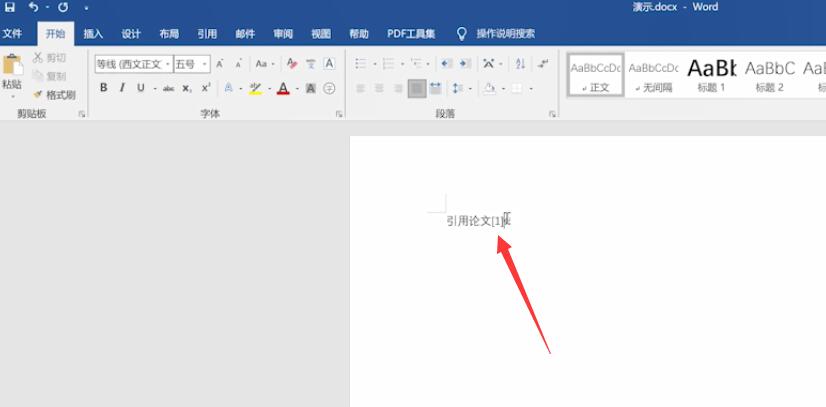Open the 文件 menu
The width and height of the screenshot is (826, 407).
[x=12, y=34]
